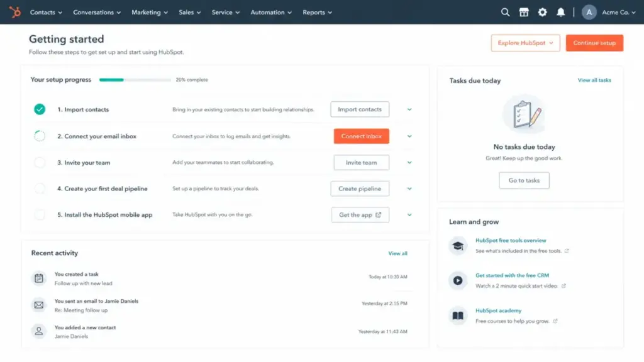
Task: Click the book icon for HubSpot academy
Action: point(458,315)
